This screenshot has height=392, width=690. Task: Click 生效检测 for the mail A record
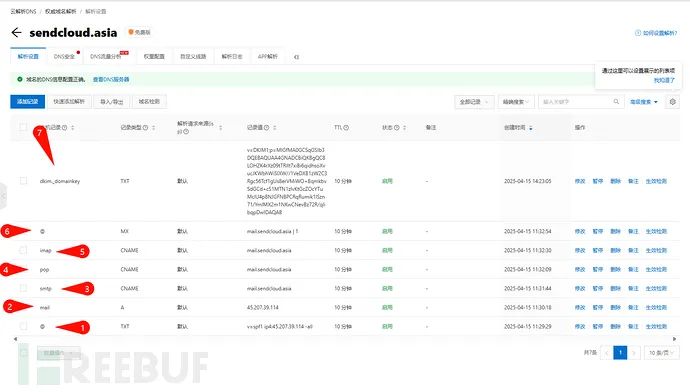pyautogui.click(x=656, y=308)
